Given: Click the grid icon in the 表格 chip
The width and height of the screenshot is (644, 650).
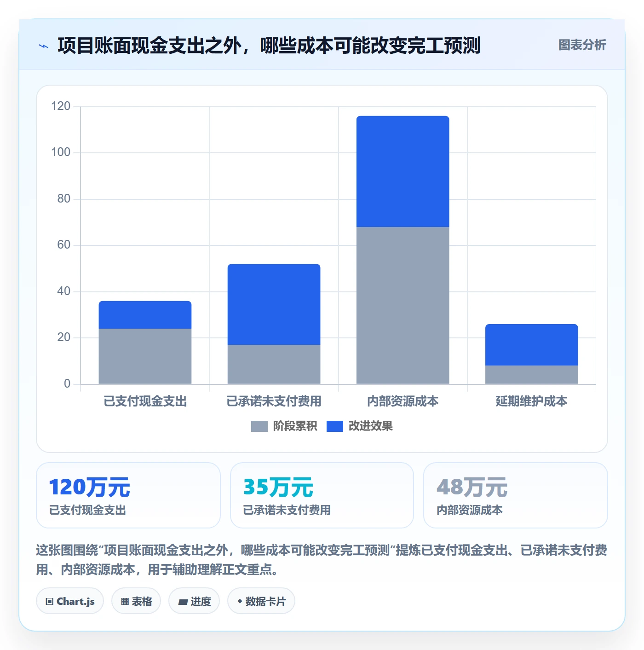Looking at the screenshot, I should [x=125, y=602].
